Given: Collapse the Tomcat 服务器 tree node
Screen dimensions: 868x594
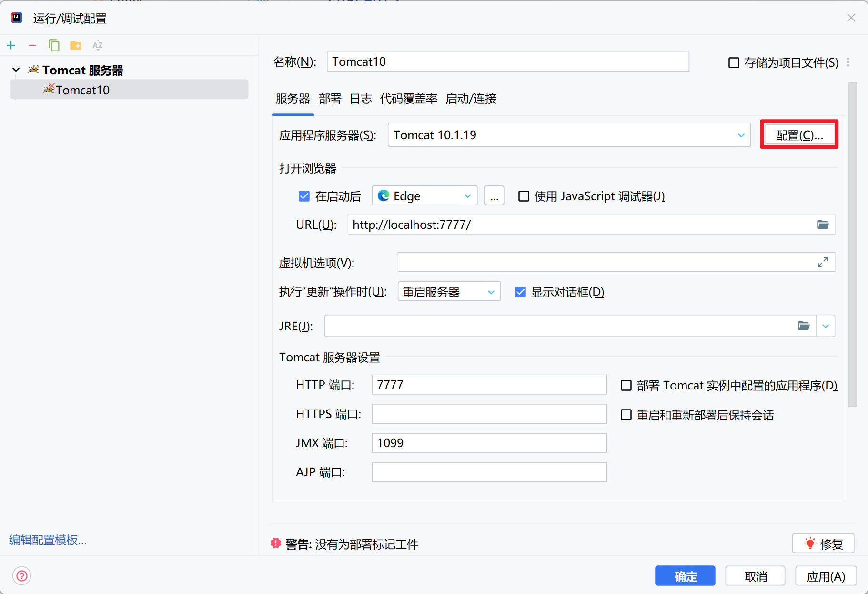Looking at the screenshot, I should [16, 70].
